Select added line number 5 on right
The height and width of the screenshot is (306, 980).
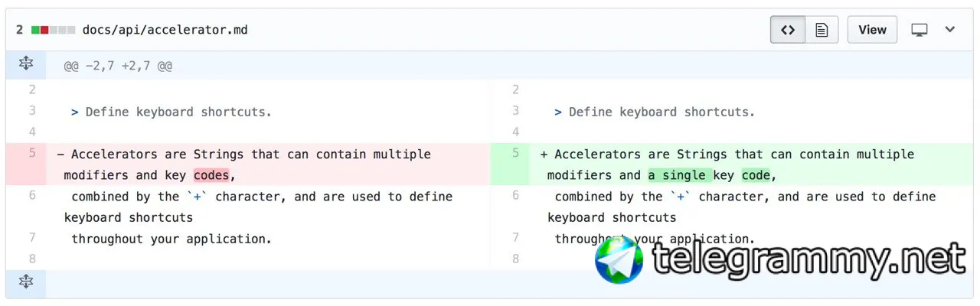(515, 153)
